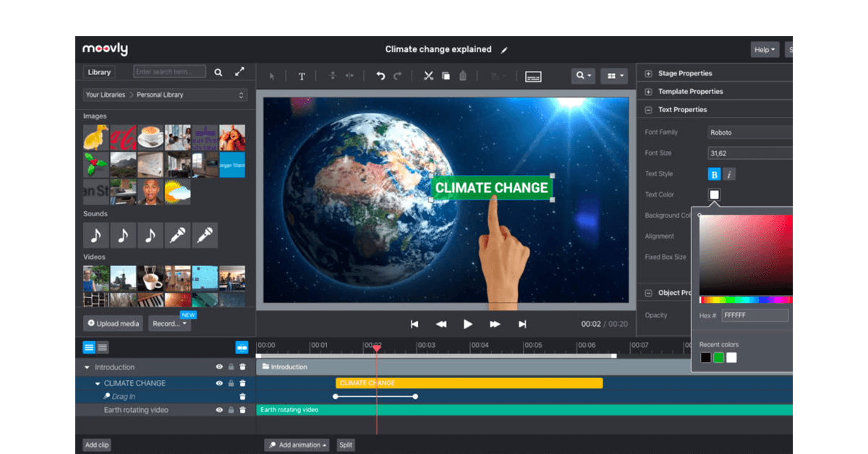This screenshot has height=454, width=868.
Task: Rewind the video preview
Action: (441, 324)
